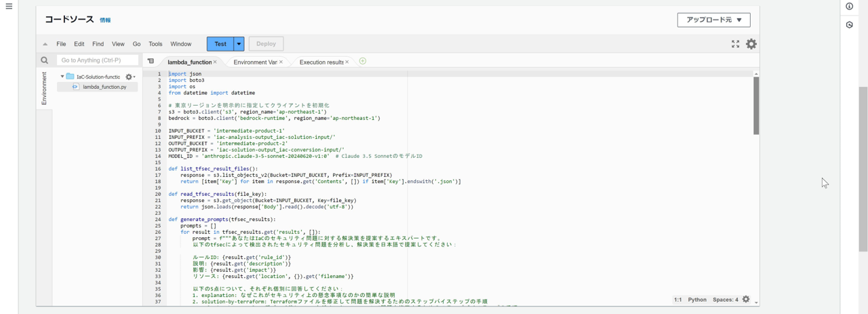Select lambda_function.py in the file tree

(x=104, y=87)
